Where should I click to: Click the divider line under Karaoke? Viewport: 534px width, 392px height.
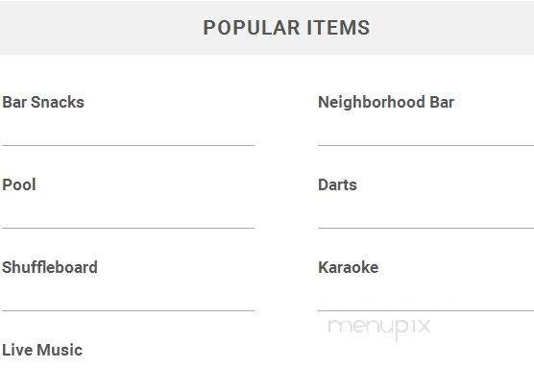click(425, 310)
